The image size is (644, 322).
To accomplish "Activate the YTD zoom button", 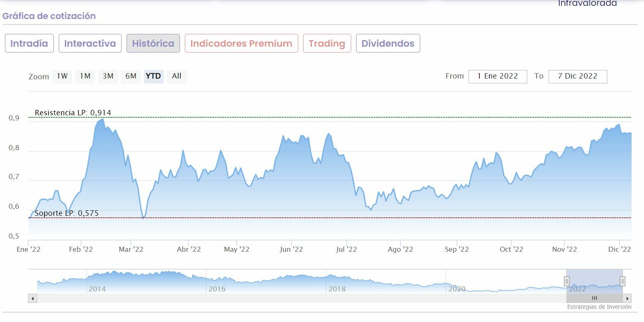I will pos(153,76).
